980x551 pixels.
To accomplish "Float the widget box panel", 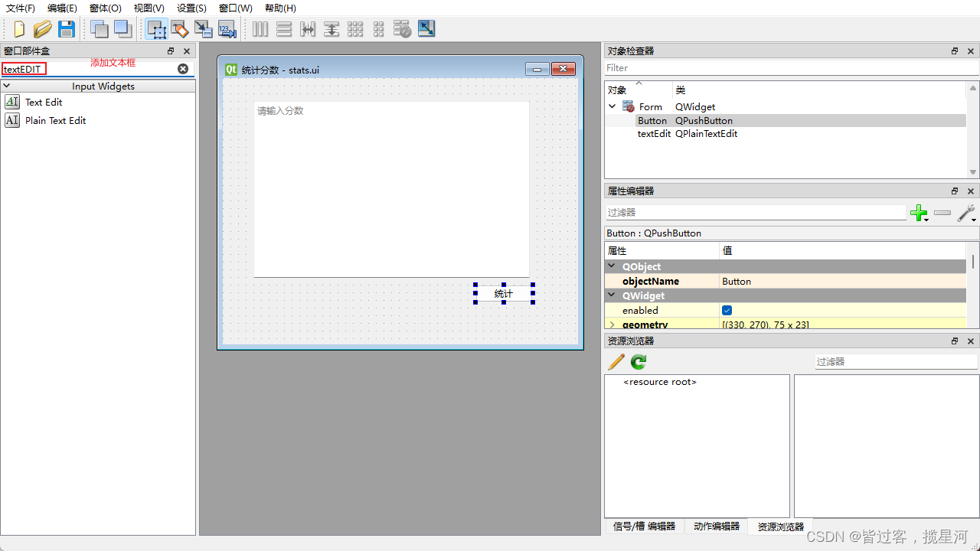I will tap(171, 51).
